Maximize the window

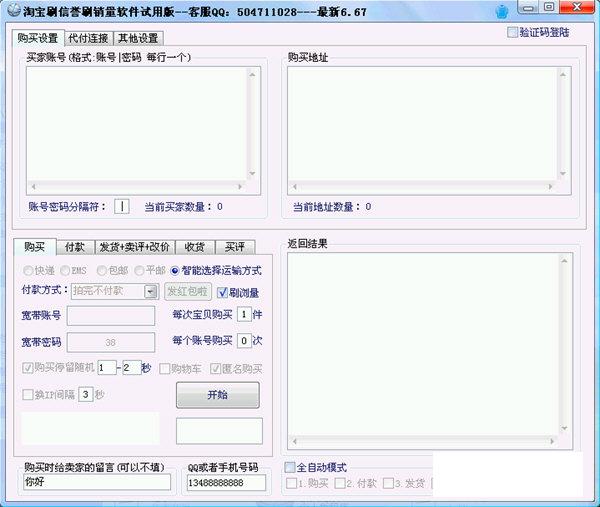point(549,7)
